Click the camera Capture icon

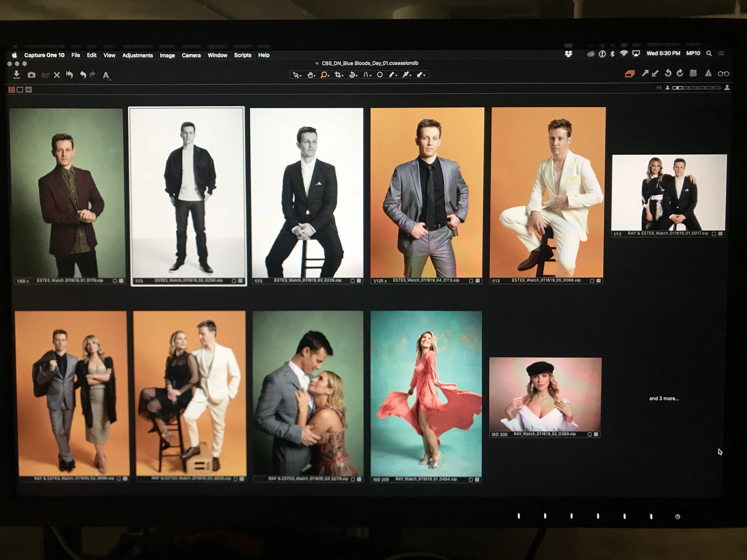pyautogui.click(x=31, y=75)
